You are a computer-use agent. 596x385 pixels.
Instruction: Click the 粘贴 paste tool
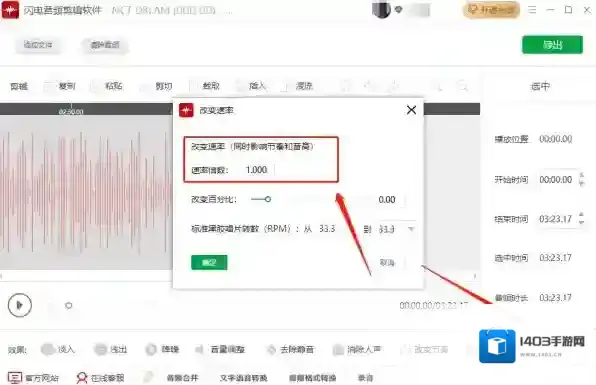[107, 86]
